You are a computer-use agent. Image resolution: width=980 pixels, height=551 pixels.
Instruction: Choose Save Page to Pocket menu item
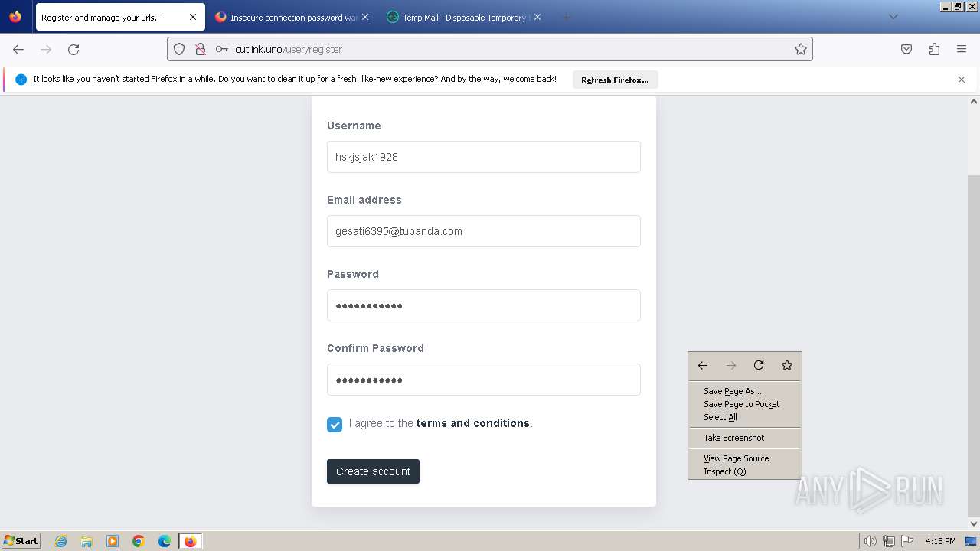744,404
